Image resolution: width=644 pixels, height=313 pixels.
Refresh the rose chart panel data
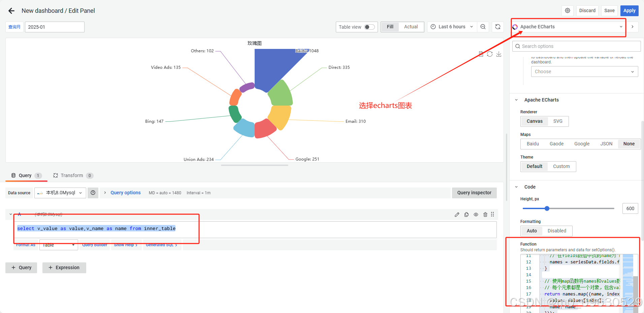pyautogui.click(x=490, y=54)
